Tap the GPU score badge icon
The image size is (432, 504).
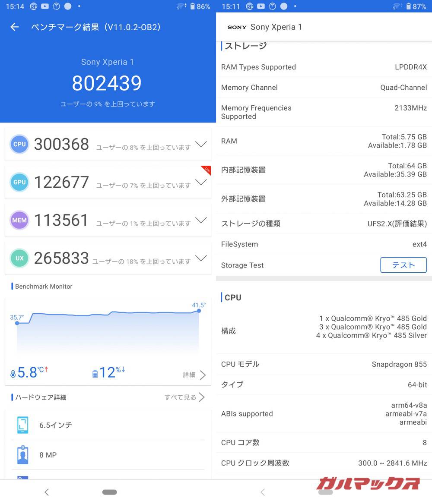pos(19,182)
